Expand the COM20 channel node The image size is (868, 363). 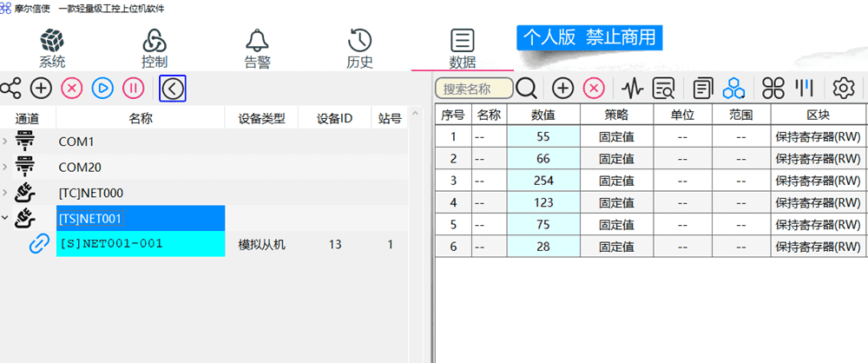pyautogui.click(x=6, y=167)
